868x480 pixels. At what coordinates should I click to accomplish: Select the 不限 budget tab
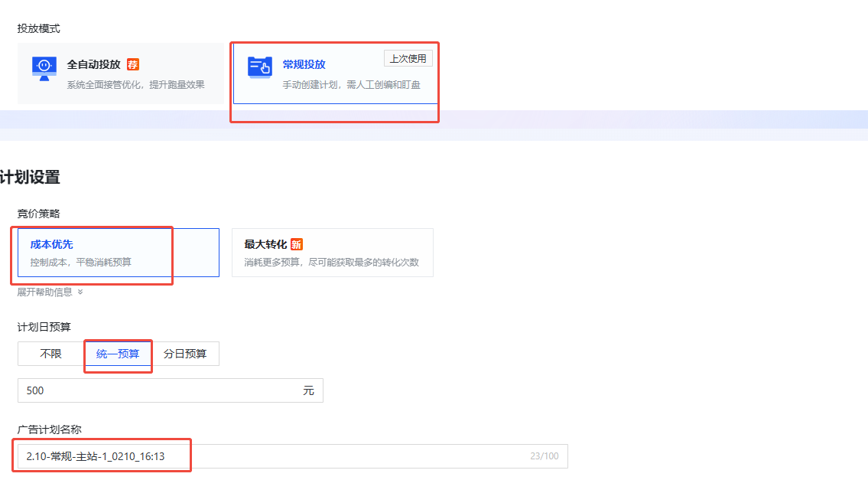tap(51, 354)
